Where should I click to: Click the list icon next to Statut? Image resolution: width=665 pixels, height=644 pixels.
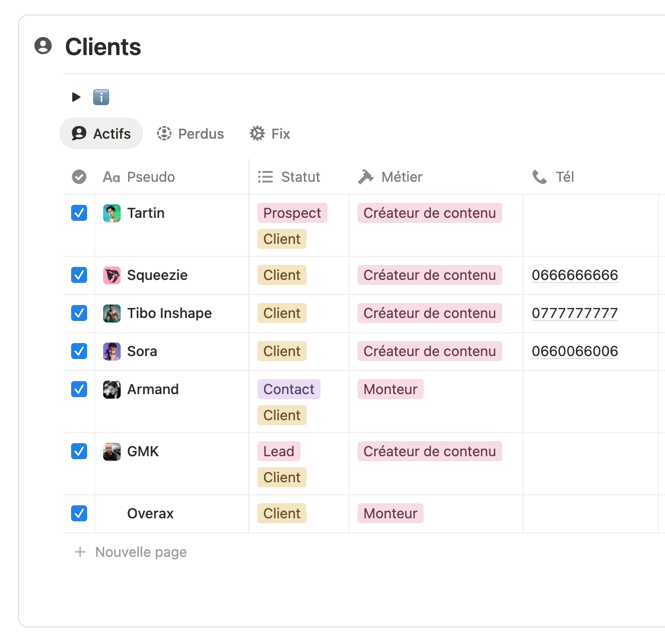click(265, 177)
